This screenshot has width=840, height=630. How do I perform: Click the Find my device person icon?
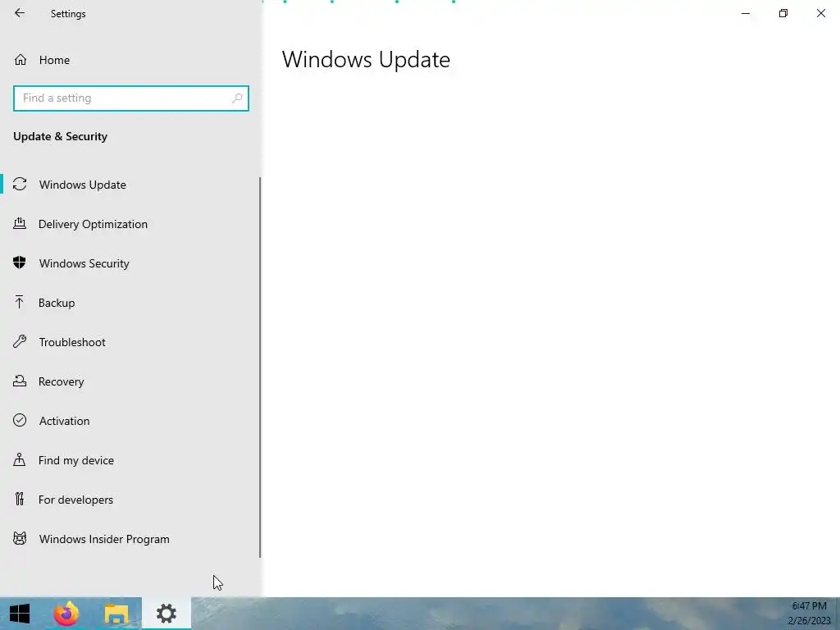pos(20,459)
